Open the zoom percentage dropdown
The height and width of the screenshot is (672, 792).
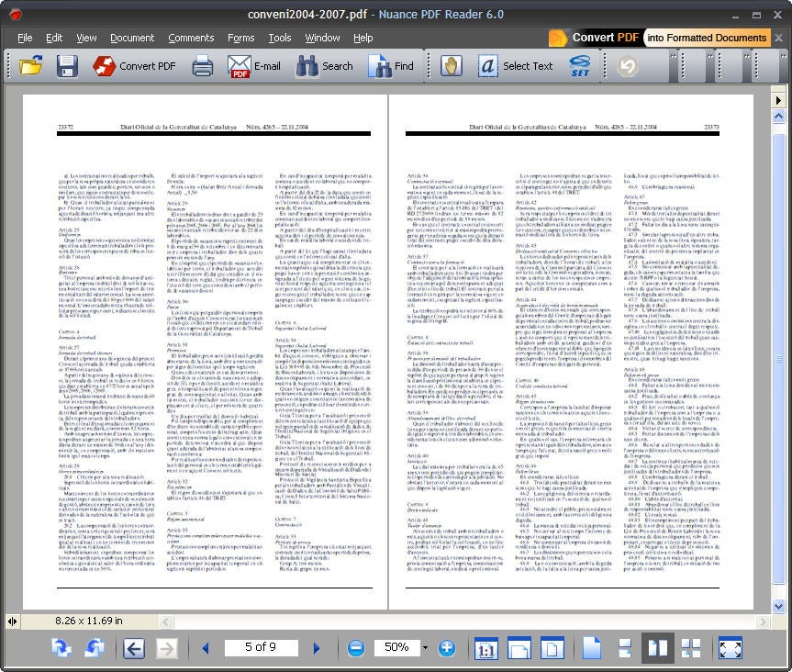pos(423,647)
